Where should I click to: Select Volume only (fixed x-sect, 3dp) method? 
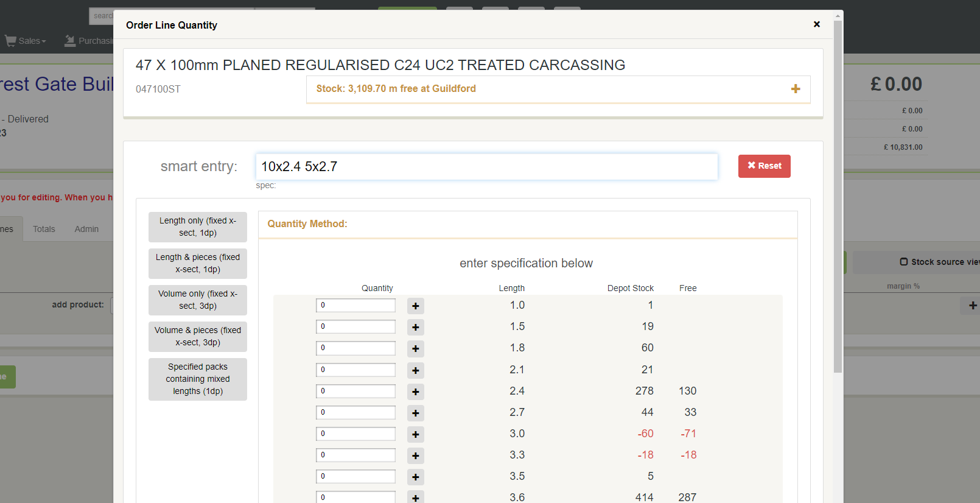(198, 300)
